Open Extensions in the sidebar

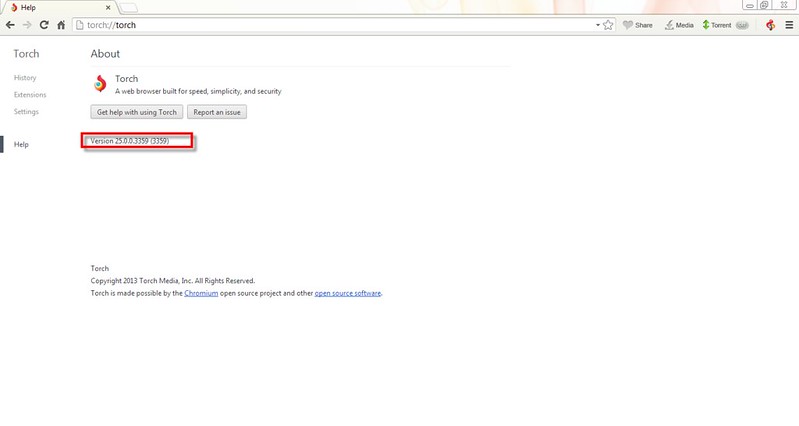tap(30, 95)
